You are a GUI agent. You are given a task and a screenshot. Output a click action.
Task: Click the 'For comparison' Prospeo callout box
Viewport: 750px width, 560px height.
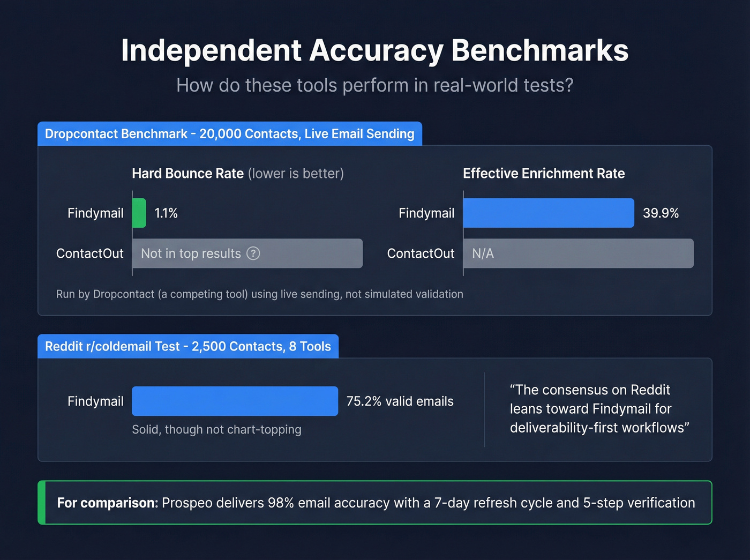(375, 503)
